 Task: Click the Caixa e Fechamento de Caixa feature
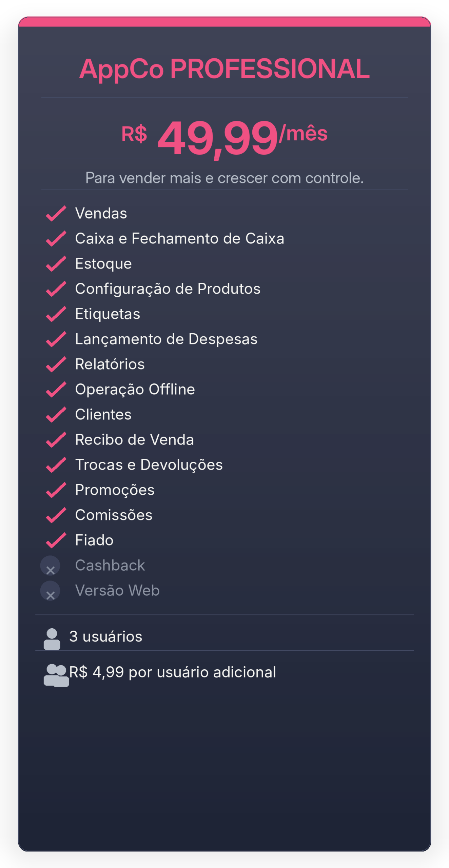pyautogui.click(x=179, y=239)
